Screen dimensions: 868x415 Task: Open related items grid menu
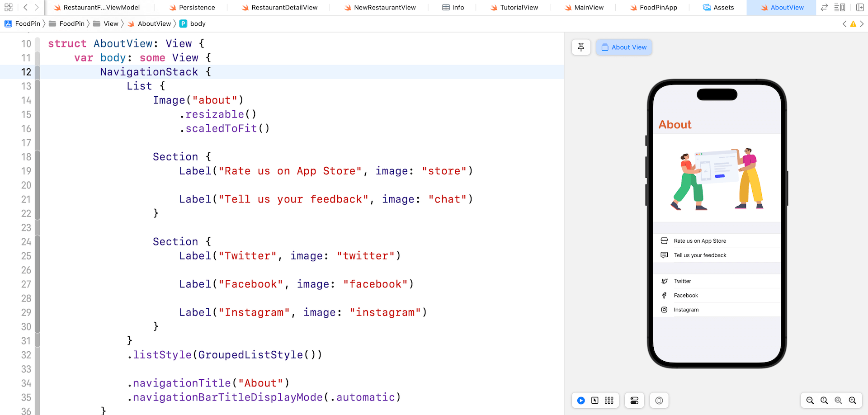[8, 7]
